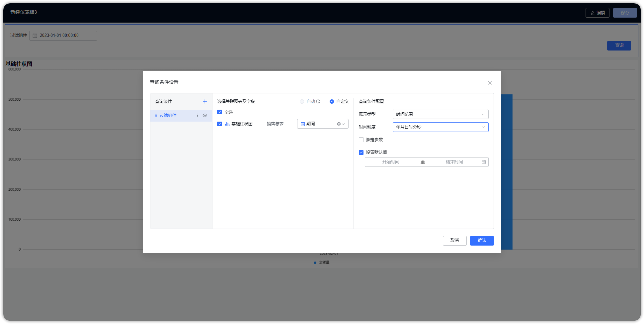Click the 编辑 button in the header
The height and width of the screenshot is (324, 644).
(597, 13)
